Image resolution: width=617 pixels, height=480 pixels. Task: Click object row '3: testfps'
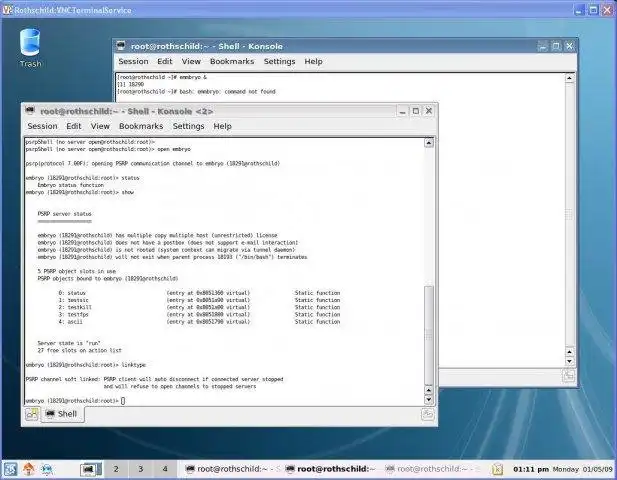pyautogui.click(x=199, y=315)
